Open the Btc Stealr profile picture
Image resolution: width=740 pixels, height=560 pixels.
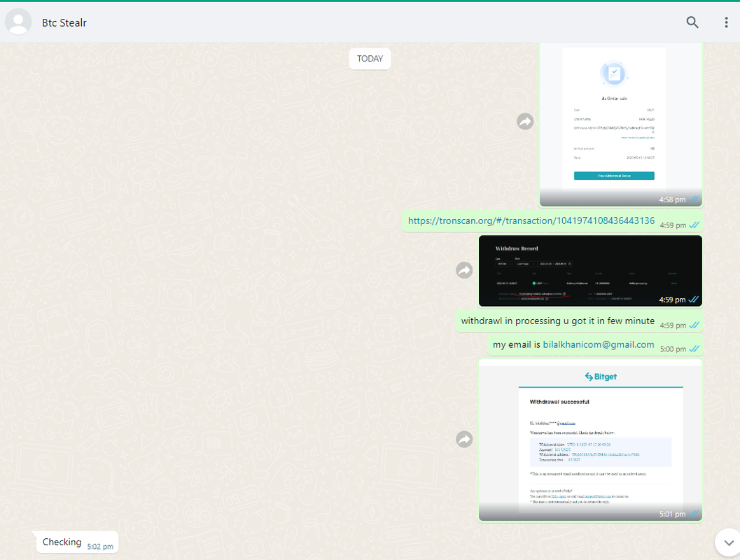coord(18,22)
